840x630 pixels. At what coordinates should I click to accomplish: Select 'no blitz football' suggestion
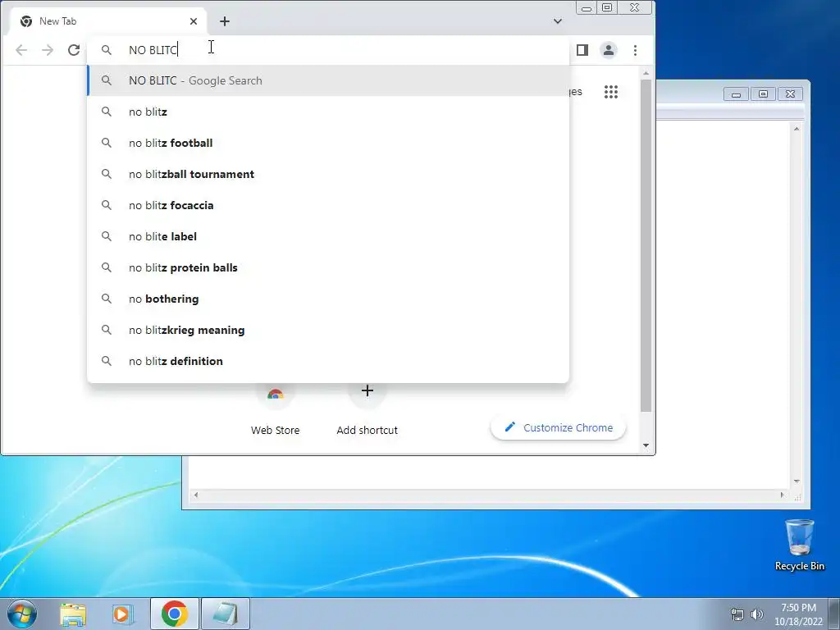328,143
